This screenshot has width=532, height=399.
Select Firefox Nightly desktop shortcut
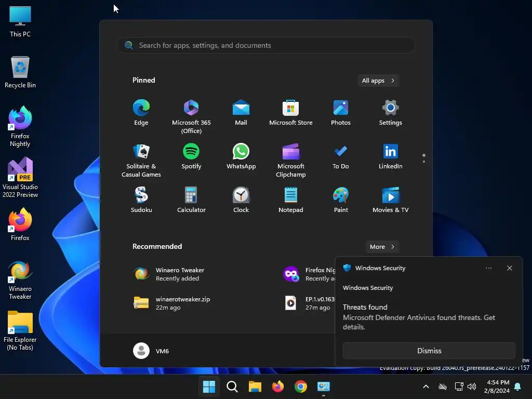click(x=20, y=126)
